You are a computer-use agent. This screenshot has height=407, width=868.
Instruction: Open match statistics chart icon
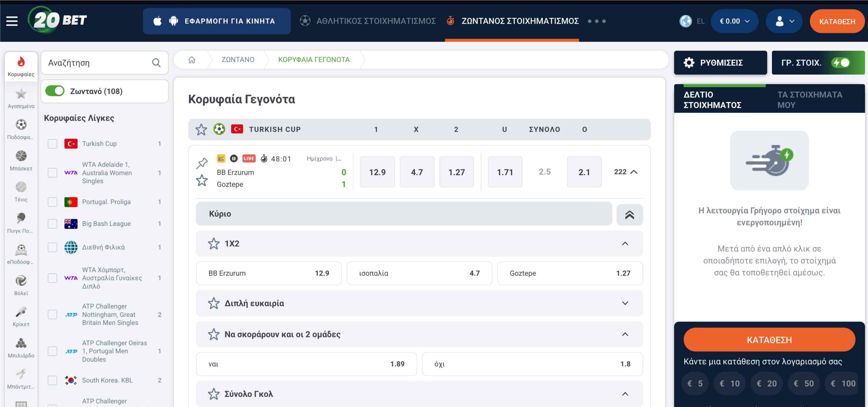coord(221,158)
